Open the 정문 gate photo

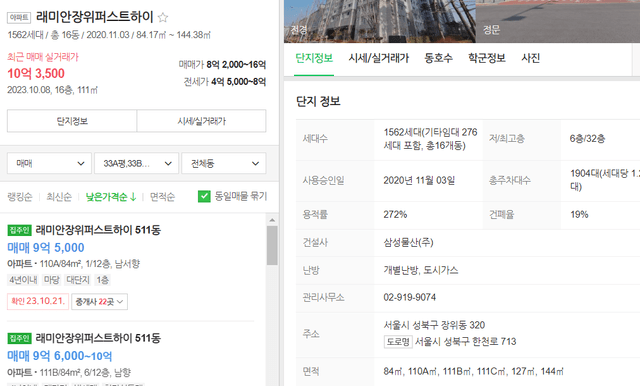tap(558, 21)
